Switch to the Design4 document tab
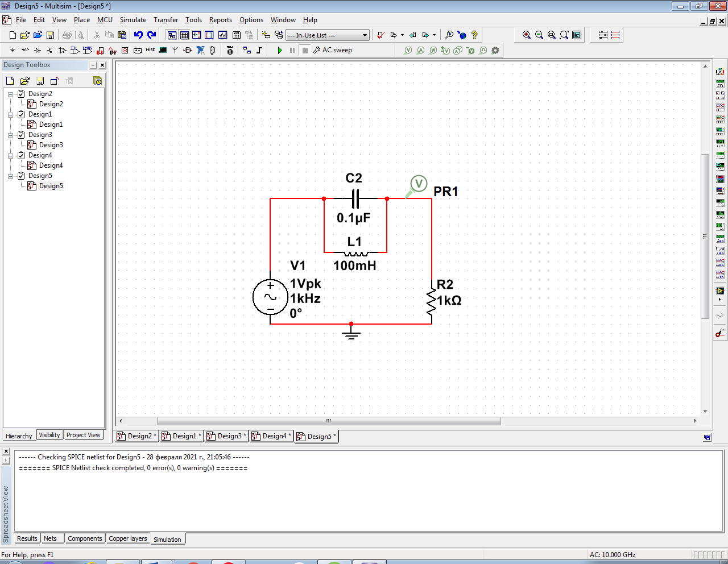728x564 pixels. point(271,436)
